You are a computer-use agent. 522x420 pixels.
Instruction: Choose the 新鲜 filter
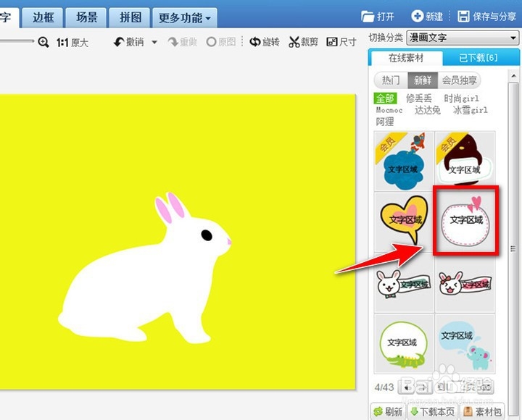(423, 80)
